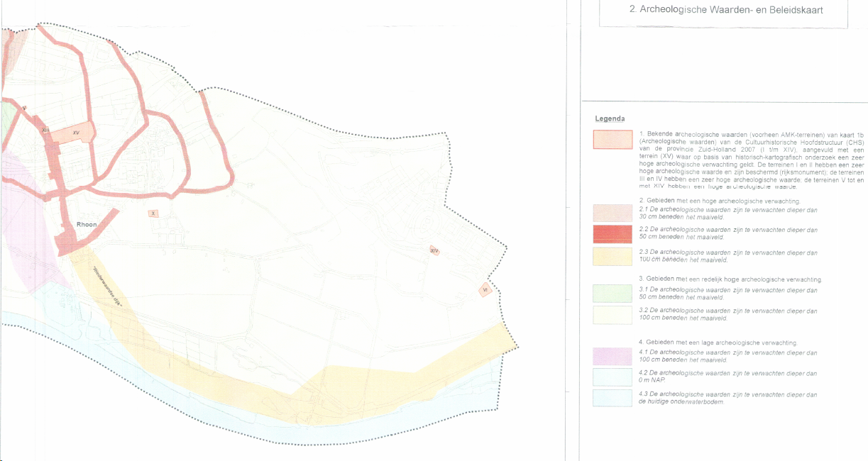Select the small X terrain marker

153,213
